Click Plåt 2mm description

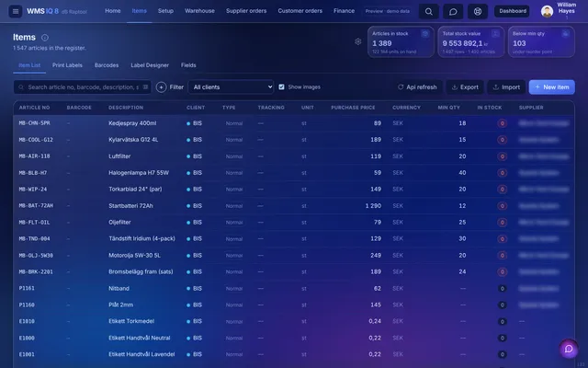120,305
